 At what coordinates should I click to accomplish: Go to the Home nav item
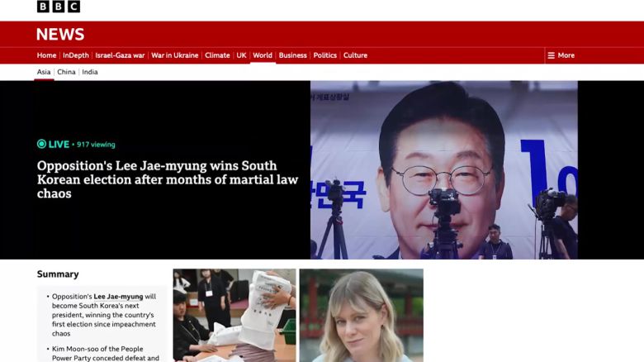(x=46, y=55)
